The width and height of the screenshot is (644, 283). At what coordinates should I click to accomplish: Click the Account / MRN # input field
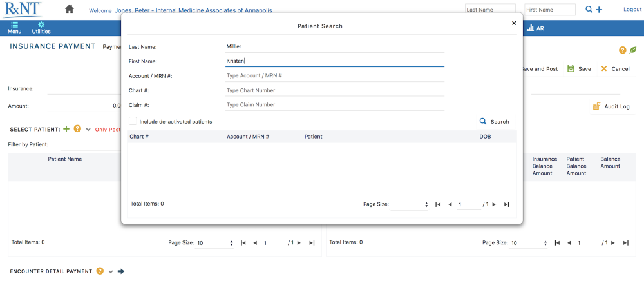(335, 75)
